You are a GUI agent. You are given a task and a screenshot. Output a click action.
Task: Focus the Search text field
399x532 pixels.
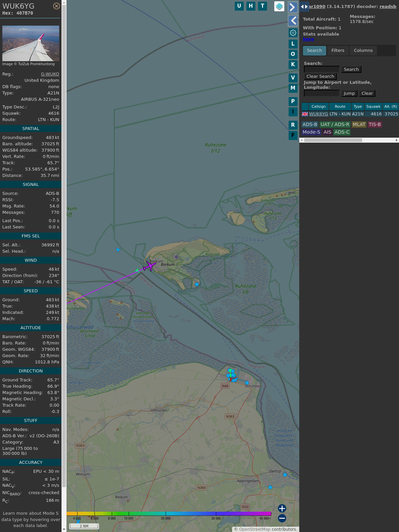[x=322, y=69]
